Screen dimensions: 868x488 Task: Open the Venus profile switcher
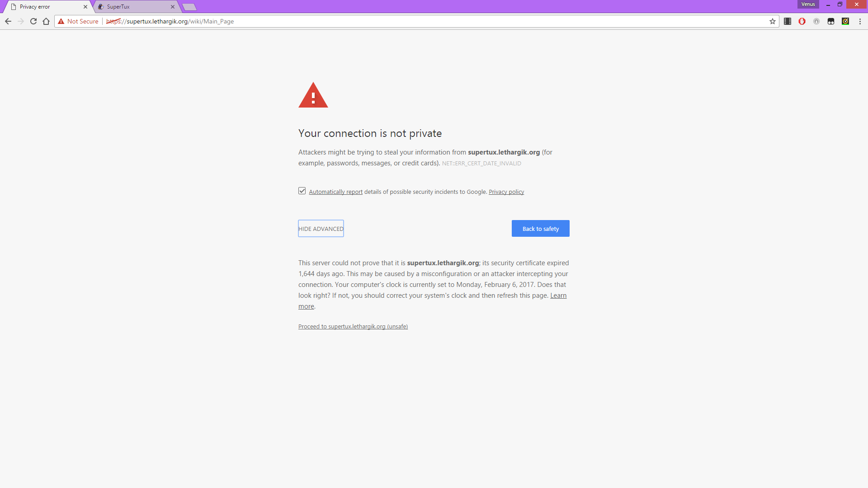pyautogui.click(x=808, y=4)
